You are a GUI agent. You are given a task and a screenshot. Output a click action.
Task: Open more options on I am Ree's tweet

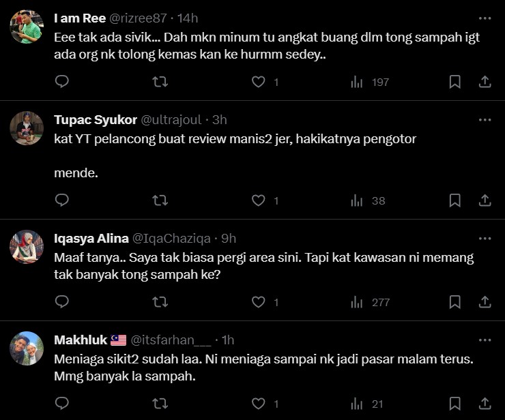point(485,18)
